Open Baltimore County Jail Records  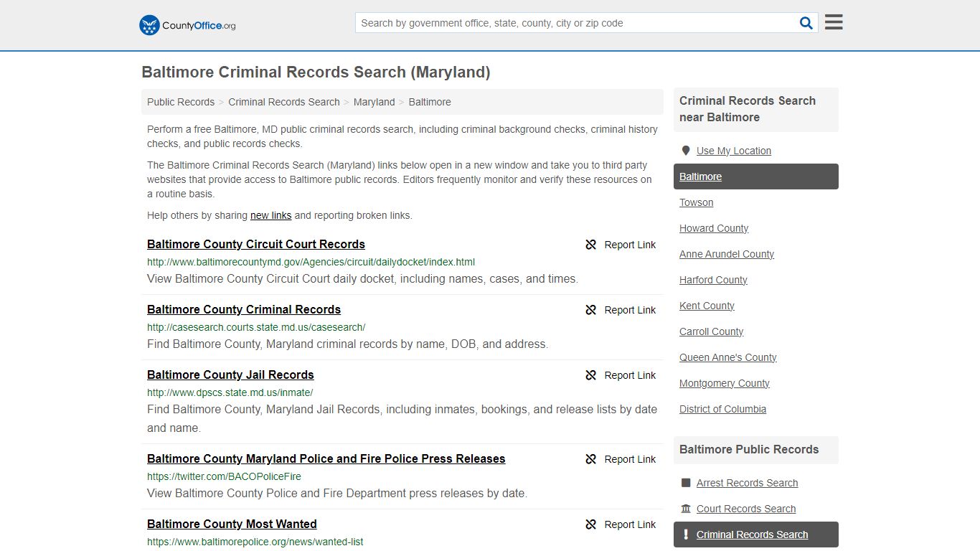[x=230, y=375]
